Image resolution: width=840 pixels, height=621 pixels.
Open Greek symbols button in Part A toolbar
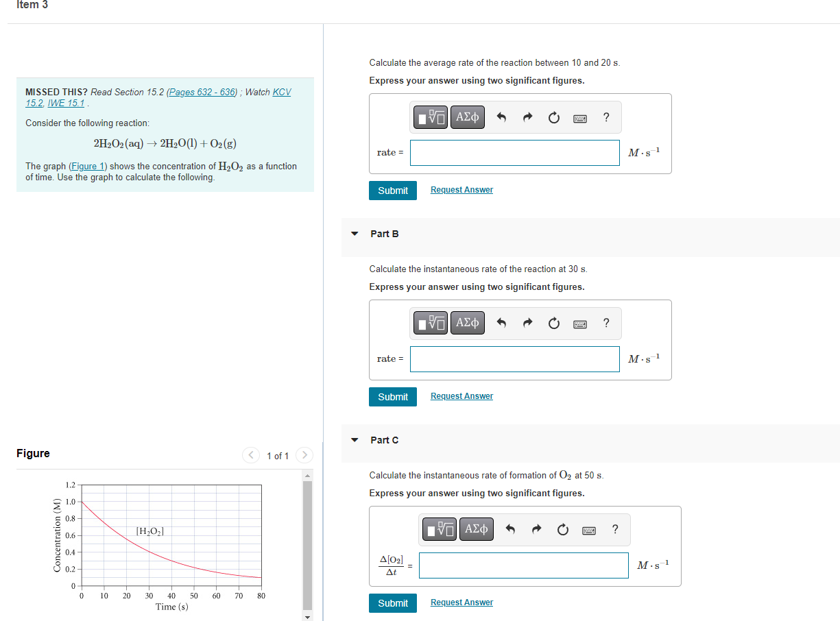468,117
